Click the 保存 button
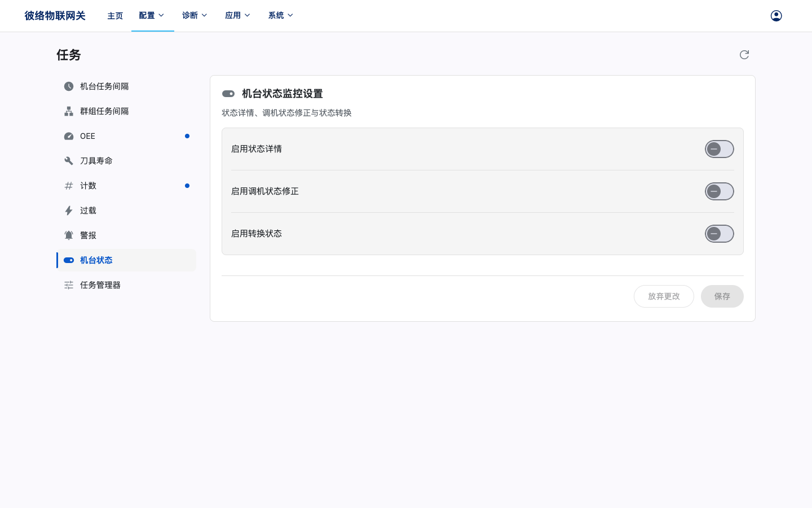This screenshot has height=508, width=812. tap(722, 296)
